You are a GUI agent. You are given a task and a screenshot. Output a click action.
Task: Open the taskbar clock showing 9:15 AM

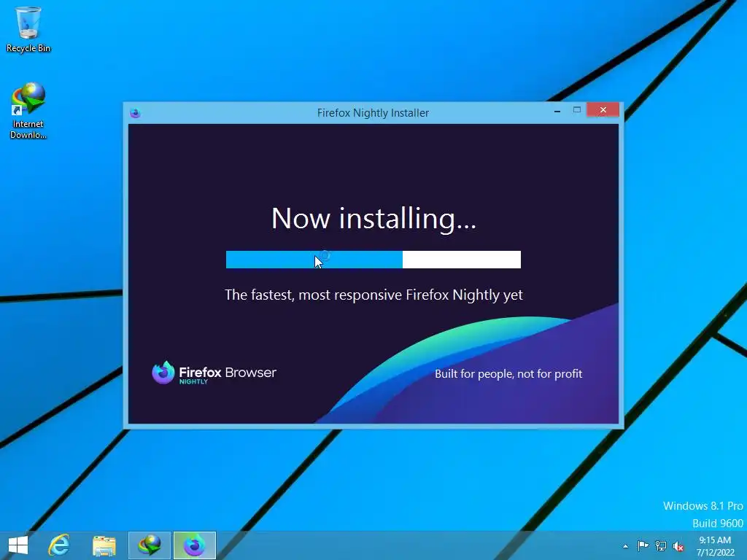715,546
